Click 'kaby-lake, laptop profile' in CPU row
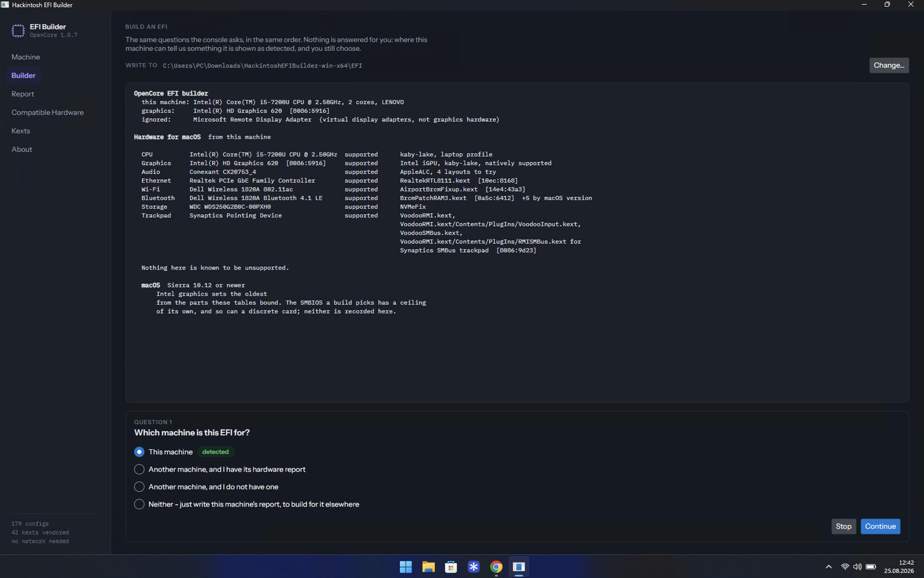 tap(446, 155)
